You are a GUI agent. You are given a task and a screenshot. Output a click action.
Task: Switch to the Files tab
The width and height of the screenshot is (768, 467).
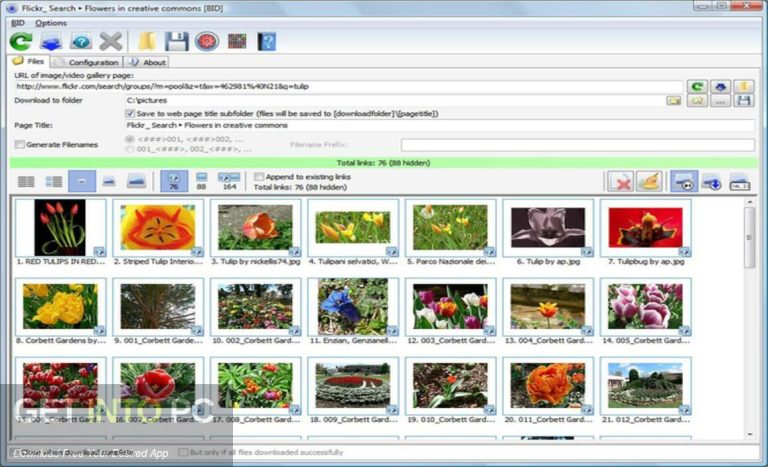[29, 61]
